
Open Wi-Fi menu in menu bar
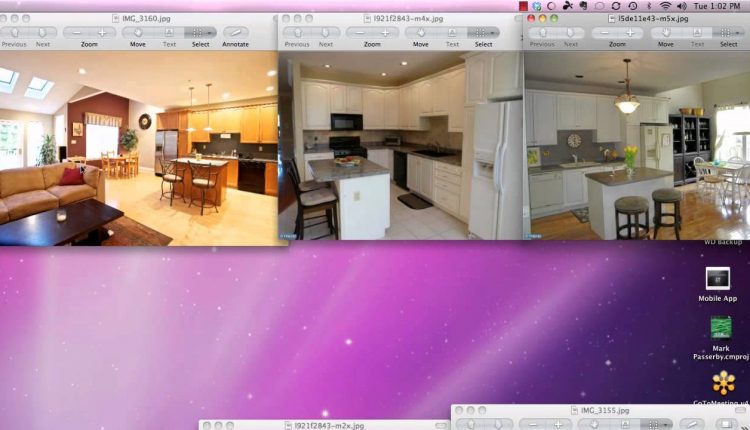click(x=665, y=6)
